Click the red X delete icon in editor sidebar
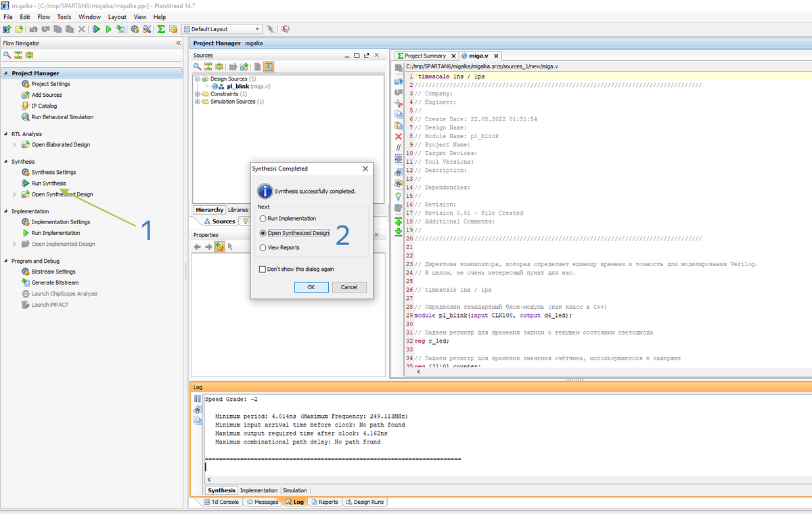812x514 pixels. coord(399,136)
